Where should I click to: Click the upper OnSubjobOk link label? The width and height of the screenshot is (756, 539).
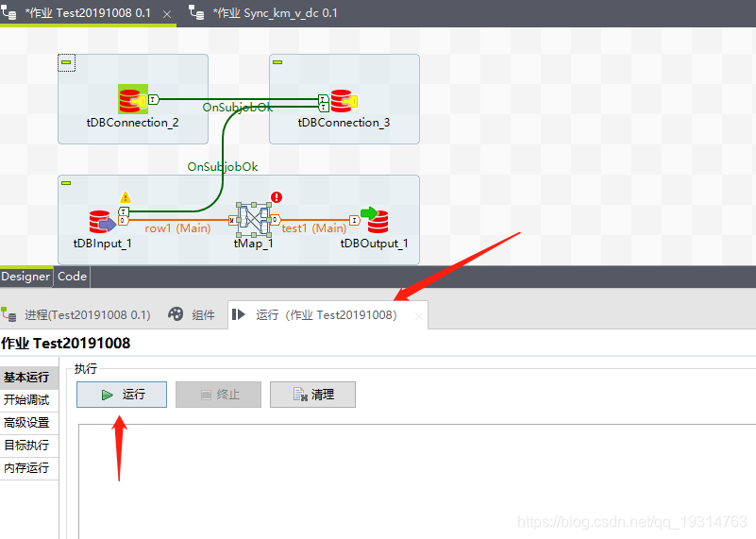pyautogui.click(x=238, y=107)
